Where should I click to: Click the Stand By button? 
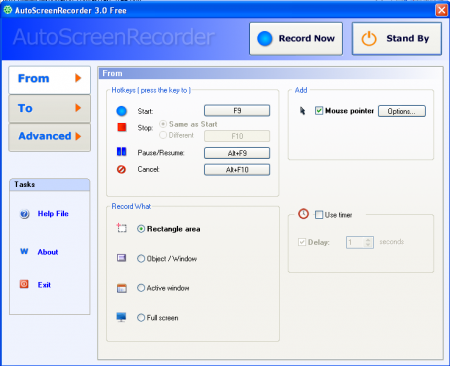(397, 39)
